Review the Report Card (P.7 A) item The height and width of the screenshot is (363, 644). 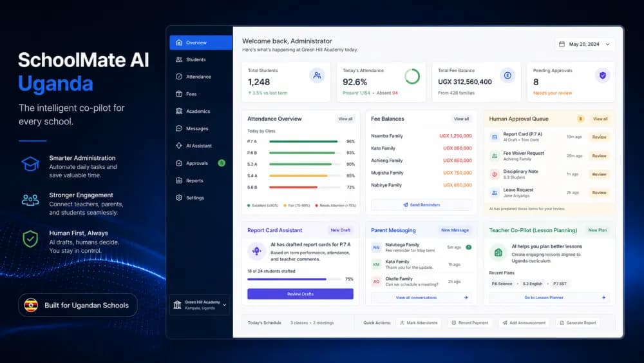[x=599, y=137]
